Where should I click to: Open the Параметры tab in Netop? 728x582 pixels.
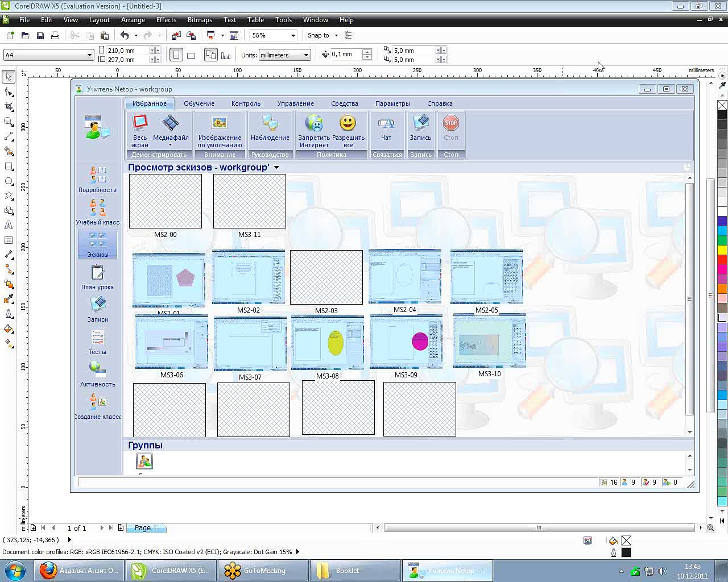pyautogui.click(x=392, y=103)
